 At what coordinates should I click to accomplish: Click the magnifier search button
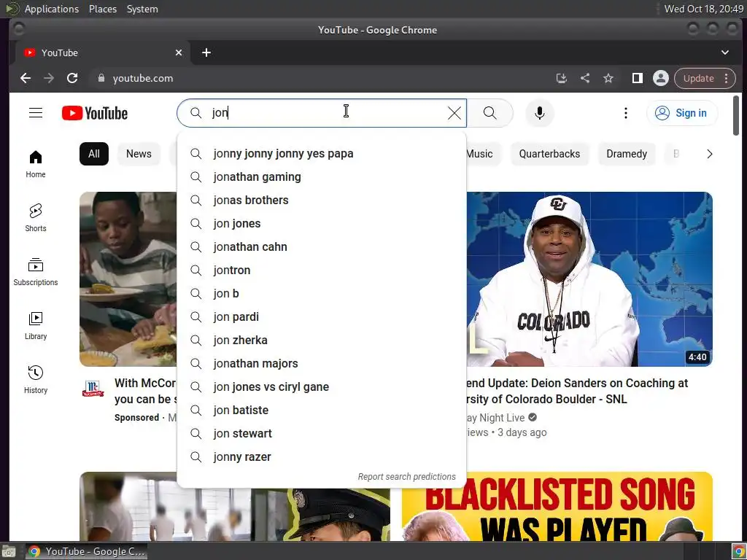click(489, 113)
